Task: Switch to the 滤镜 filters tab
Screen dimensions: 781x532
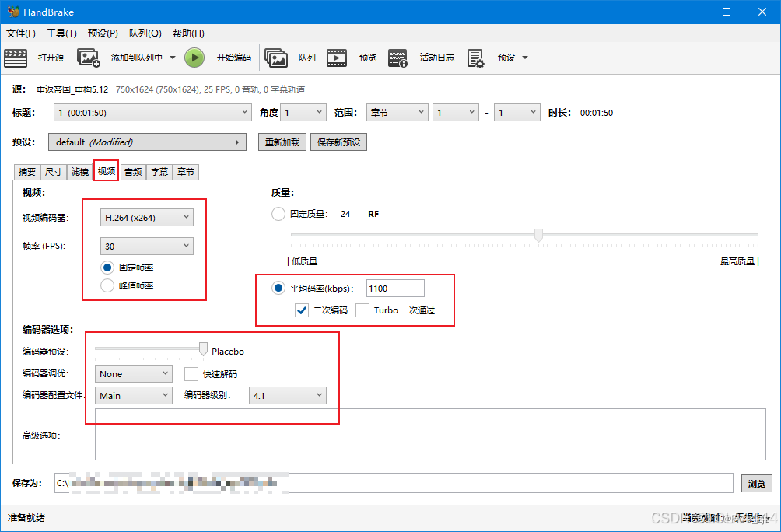Action: tap(79, 172)
